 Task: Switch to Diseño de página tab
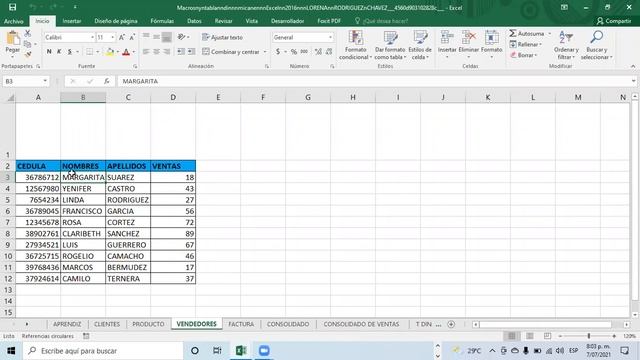(116, 21)
